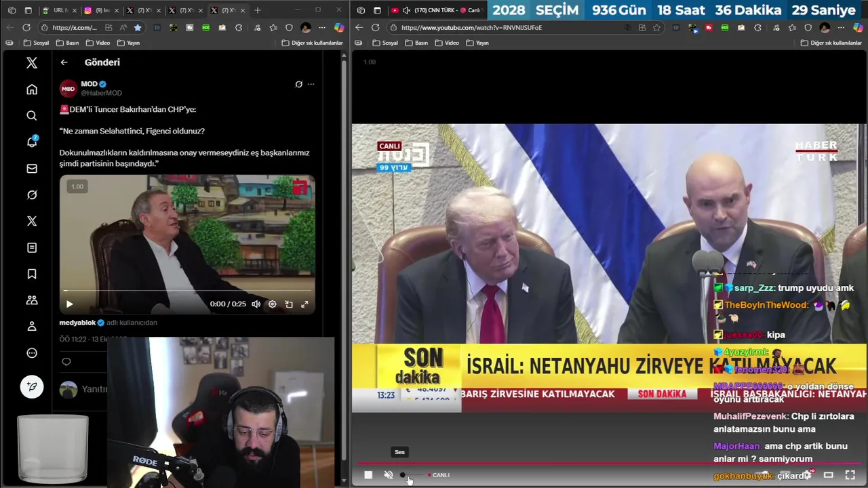Unmute the YouTube player speaker icon
This screenshot has height=488, width=868.
pos(389,475)
